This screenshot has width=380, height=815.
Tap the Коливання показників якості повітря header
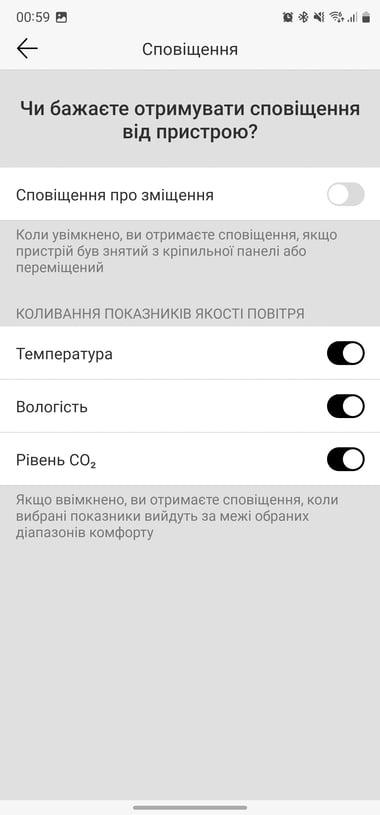160,313
